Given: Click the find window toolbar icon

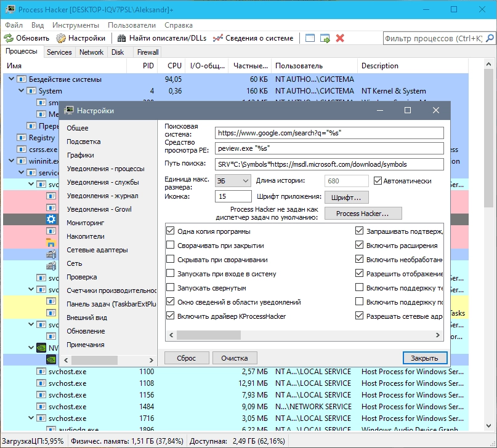Looking at the screenshot, I should pos(310,38).
